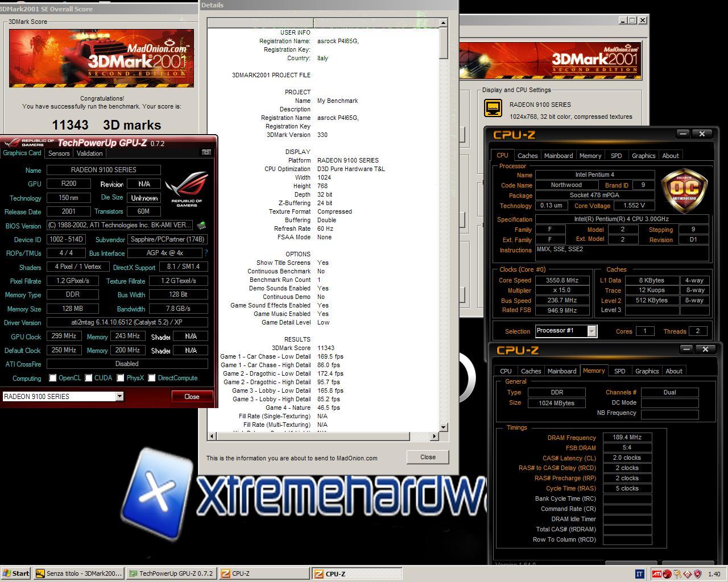Click the GPU Clock value 299 MHz
Screen dimensions: 728x582
(64, 336)
